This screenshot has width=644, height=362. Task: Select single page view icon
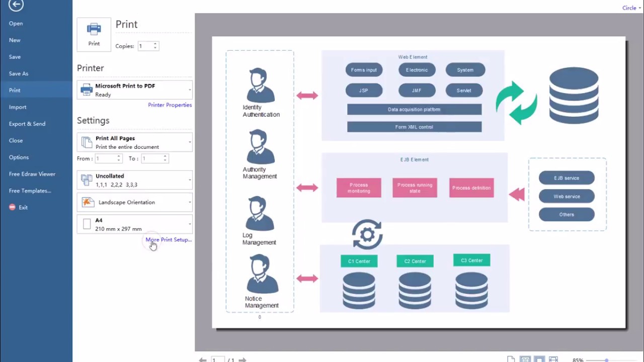coord(511,359)
